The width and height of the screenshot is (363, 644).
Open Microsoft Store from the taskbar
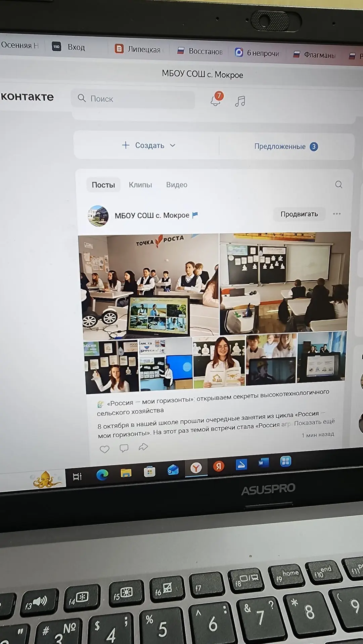149,472
